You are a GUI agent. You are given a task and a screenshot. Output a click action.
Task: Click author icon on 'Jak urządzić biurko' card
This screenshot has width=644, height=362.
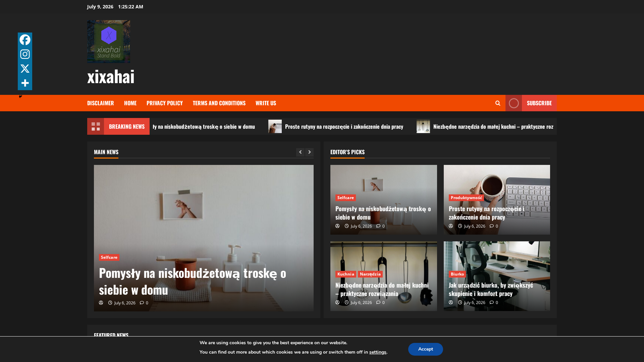tap(451, 302)
